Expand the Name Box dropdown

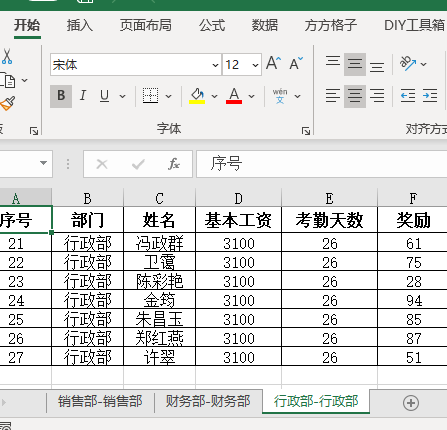click(x=43, y=163)
